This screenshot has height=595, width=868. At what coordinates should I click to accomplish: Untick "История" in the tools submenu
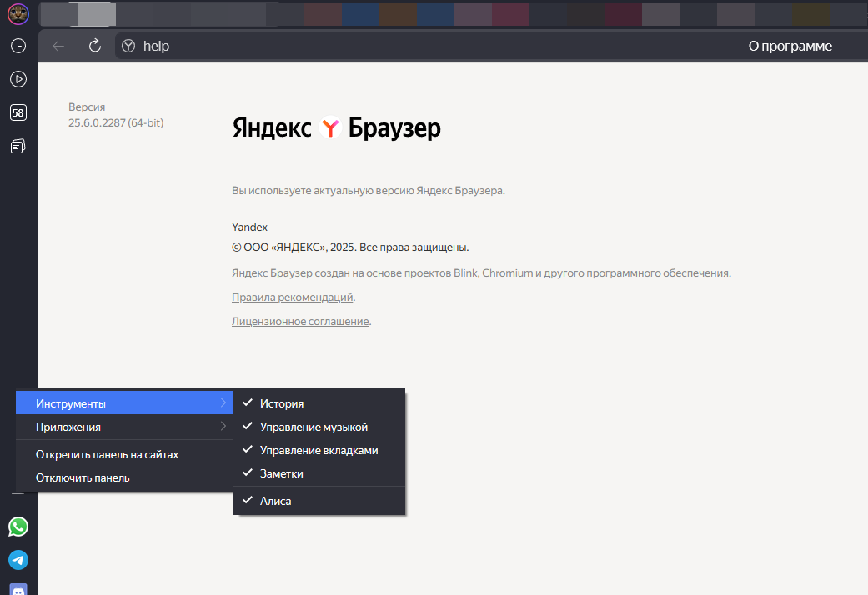(319, 403)
